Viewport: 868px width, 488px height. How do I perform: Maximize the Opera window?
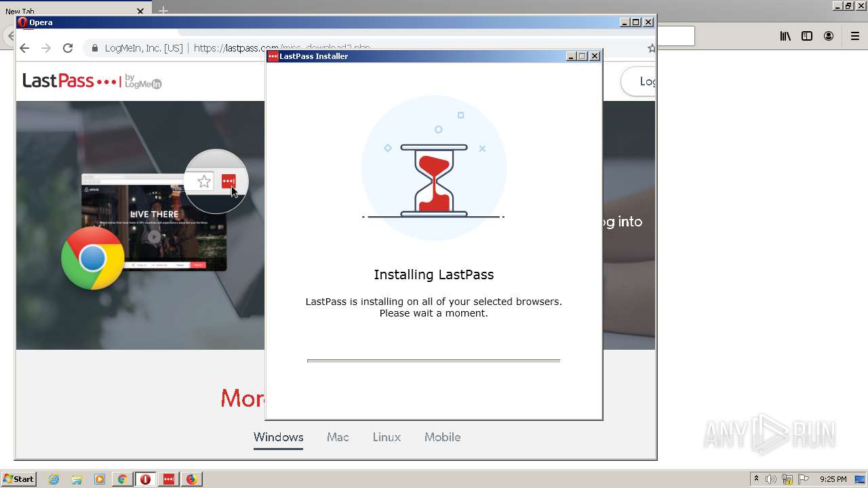tap(636, 22)
